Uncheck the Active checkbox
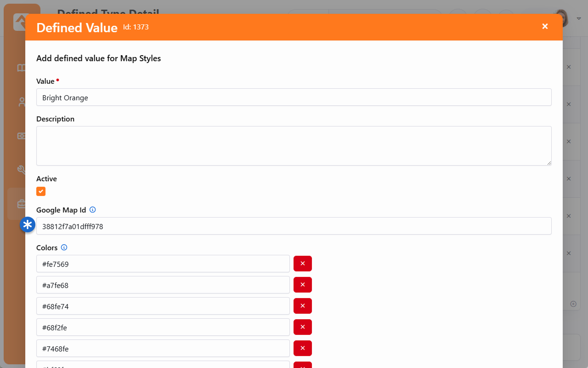Image resolution: width=588 pixels, height=368 pixels. (41, 191)
